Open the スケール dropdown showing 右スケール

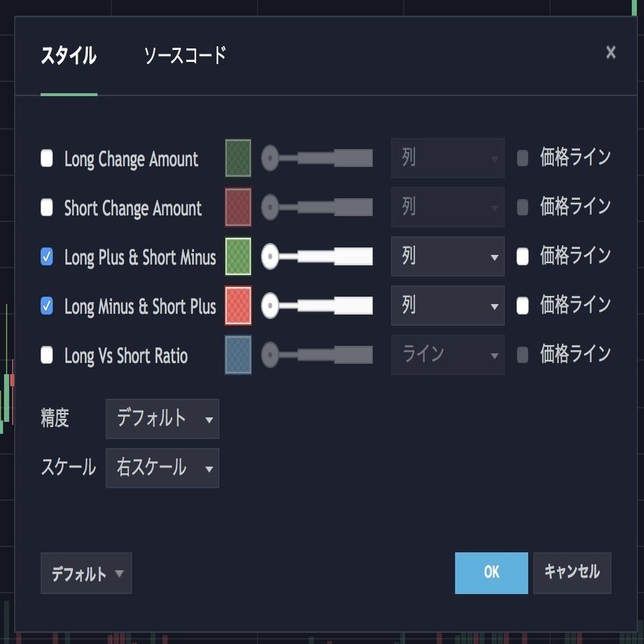click(162, 469)
